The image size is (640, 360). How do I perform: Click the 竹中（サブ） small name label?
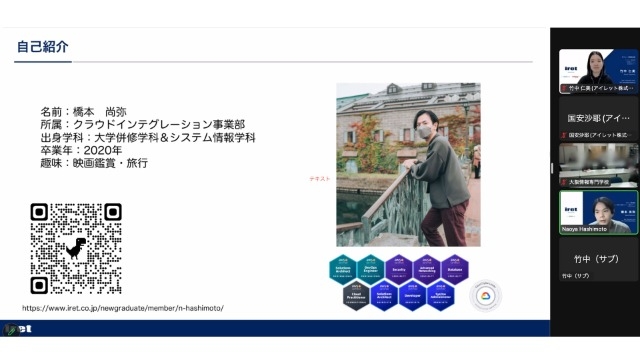pyautogui.click(x=575, y=276)
